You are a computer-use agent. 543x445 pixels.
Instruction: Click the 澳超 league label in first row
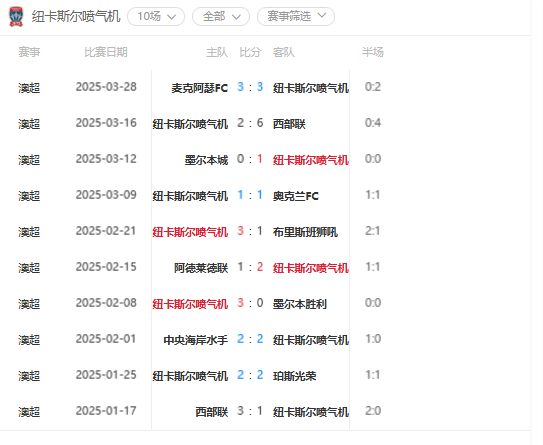click(x=29, y=88)
